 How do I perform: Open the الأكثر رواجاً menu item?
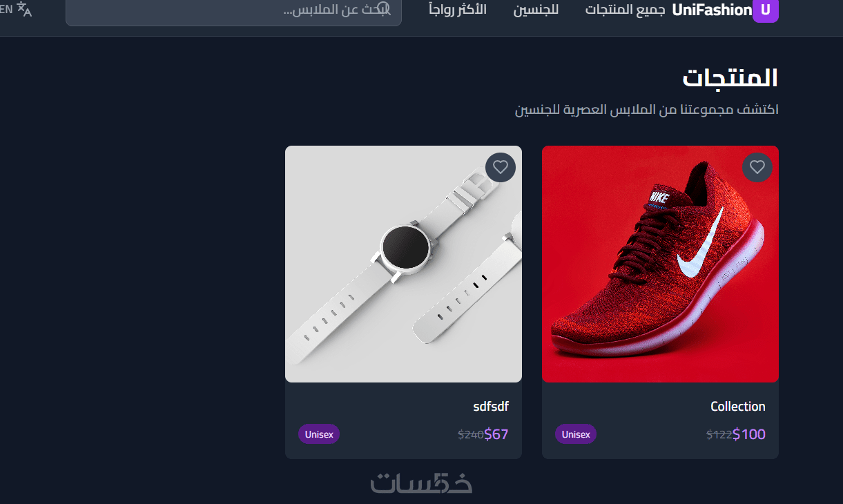[458, 10]
